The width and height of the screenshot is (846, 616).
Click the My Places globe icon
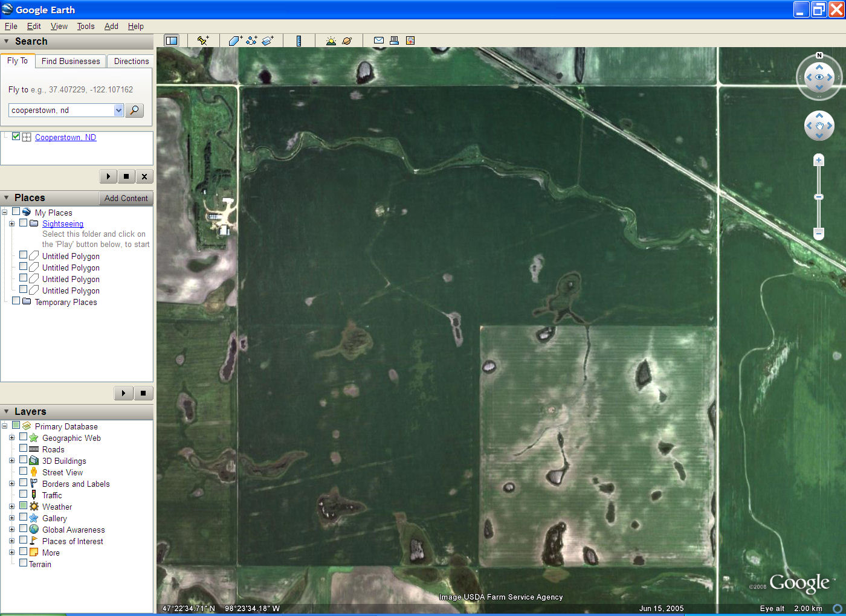[x=27, y=212]
